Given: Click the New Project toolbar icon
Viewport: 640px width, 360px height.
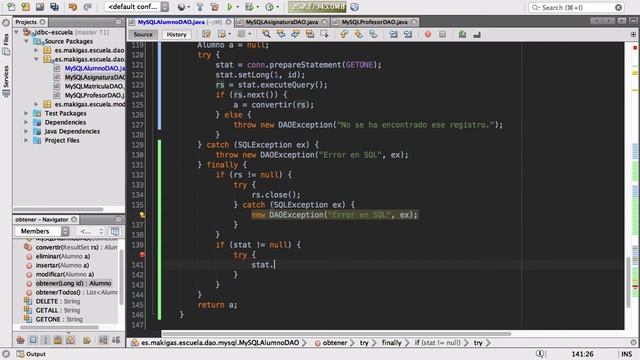Looking at the screenshot, I should click(25, 7).
